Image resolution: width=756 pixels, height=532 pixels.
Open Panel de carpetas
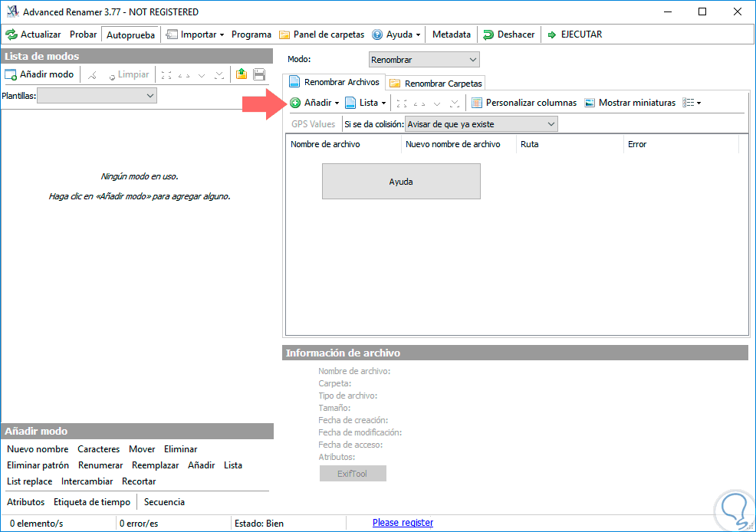[x=321, y=34]
